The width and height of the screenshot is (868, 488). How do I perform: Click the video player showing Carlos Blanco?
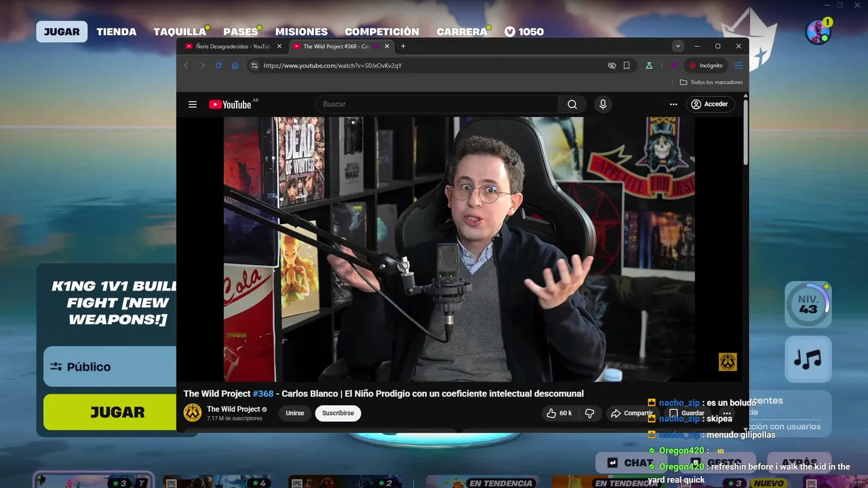459,249
